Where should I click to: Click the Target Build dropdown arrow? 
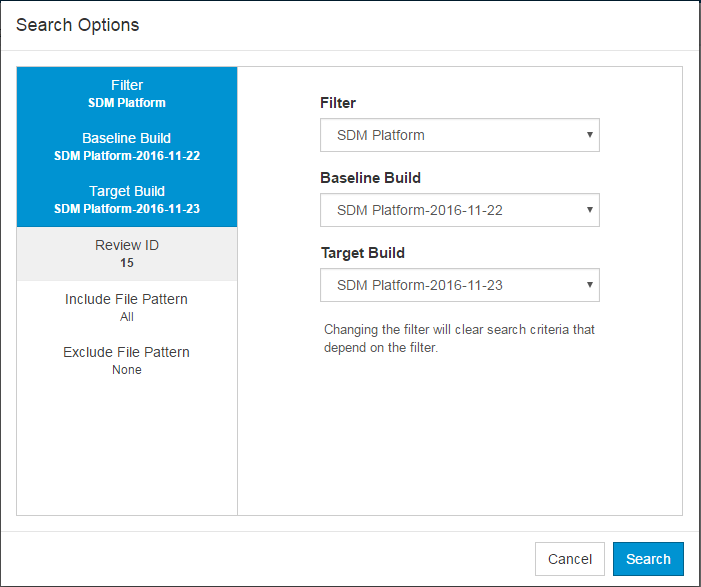coord(590,285)
